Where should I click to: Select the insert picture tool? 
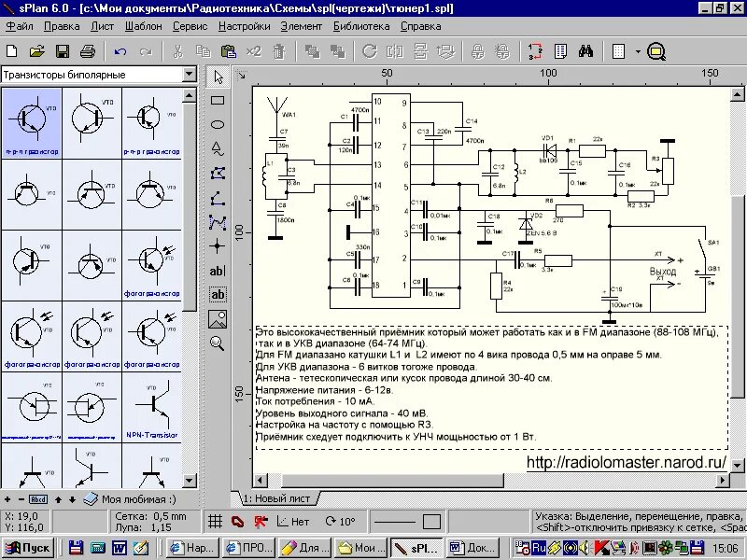tap(218, 319)
